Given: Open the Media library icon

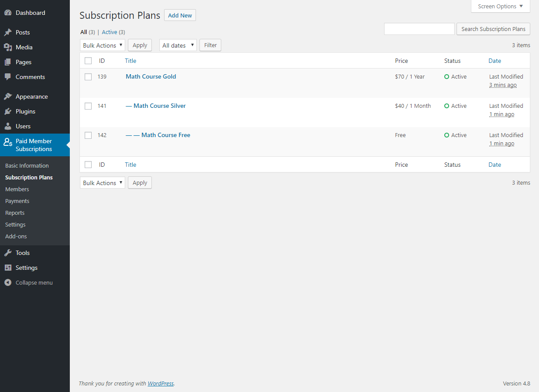Looking at the screenshot, I should click(9, 47).
